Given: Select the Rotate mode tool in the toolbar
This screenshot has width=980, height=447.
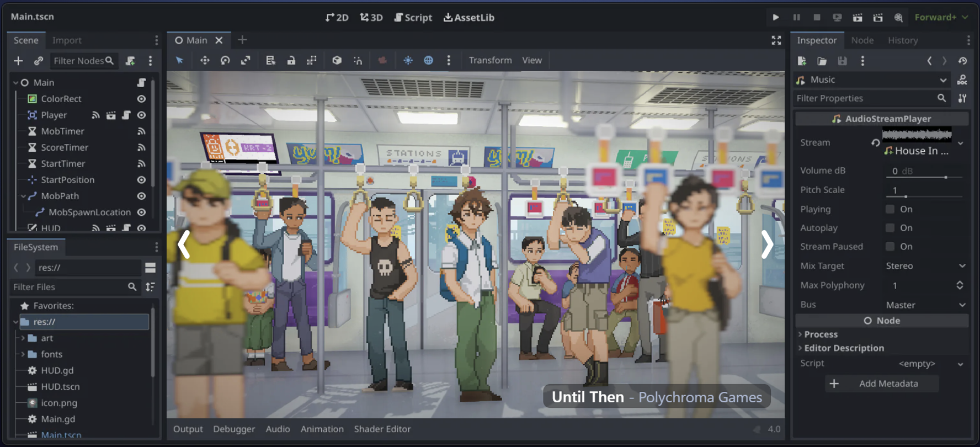Looking at the screenshot, I should 225,60.
